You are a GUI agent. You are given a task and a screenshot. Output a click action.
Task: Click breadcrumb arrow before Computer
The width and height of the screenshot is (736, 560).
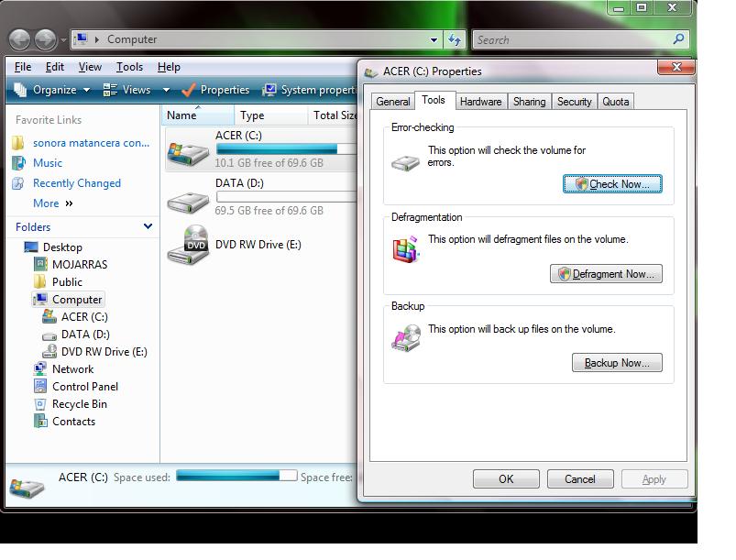pyautogui.click(x=96, y=39)
